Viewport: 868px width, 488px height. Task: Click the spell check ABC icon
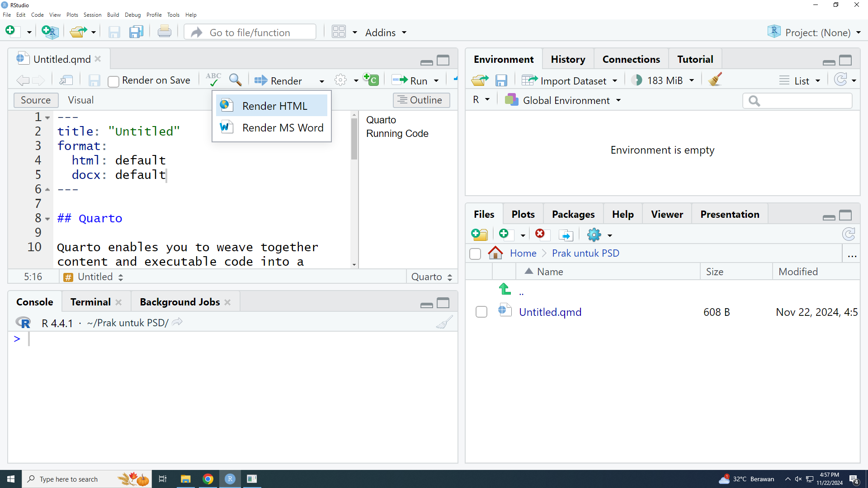point(213,80)
